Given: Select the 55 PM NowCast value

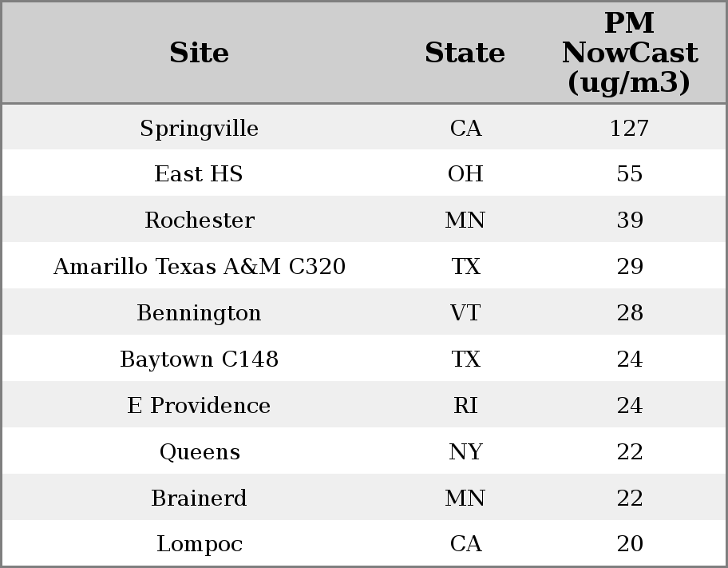Looking at the screenshot, I should click(x=629, y=174).
